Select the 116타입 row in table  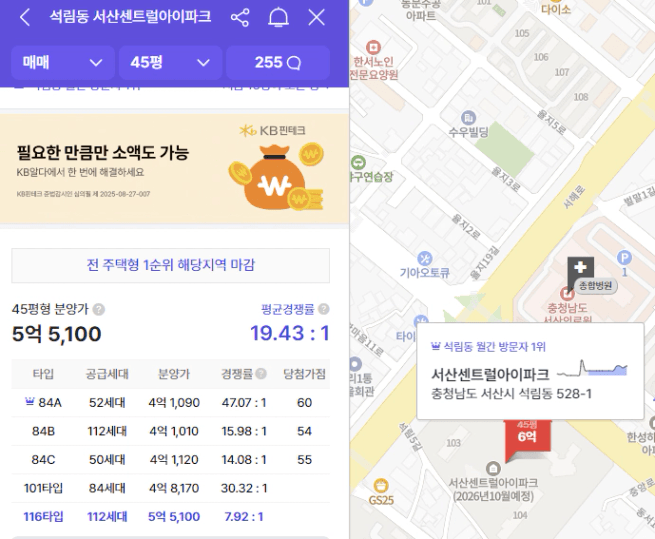(x=170, y=517)
